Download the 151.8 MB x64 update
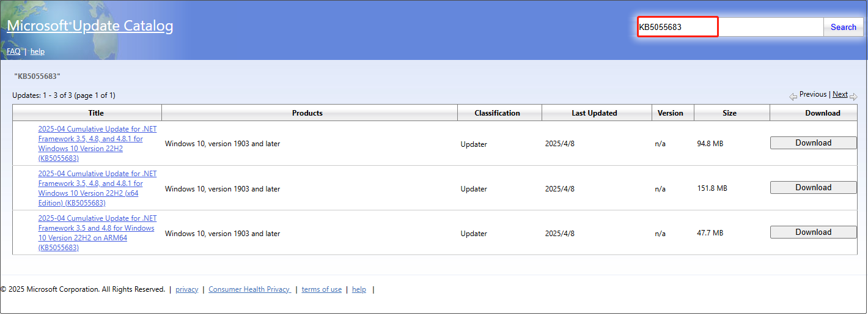Screen dimensions: 868x315 813,188
